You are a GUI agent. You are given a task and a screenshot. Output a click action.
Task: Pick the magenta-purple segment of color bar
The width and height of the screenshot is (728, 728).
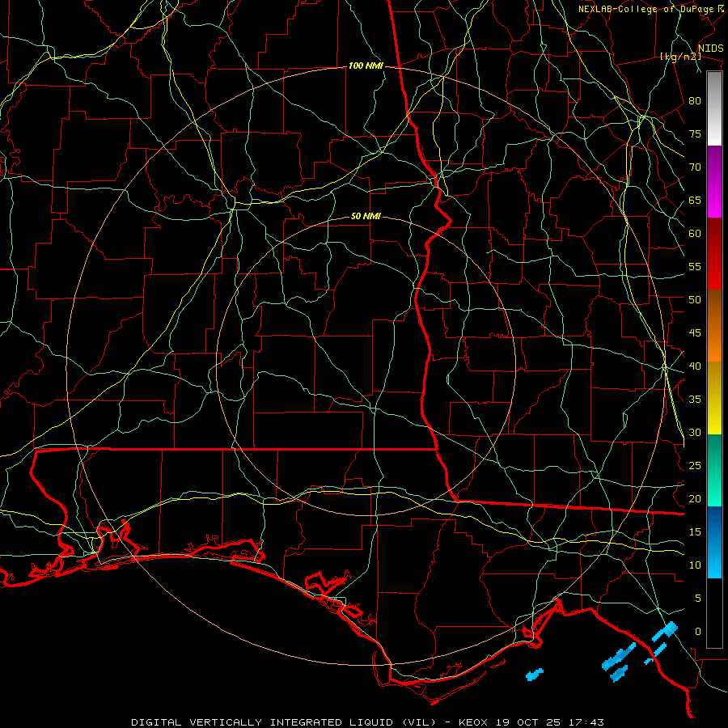714,182
